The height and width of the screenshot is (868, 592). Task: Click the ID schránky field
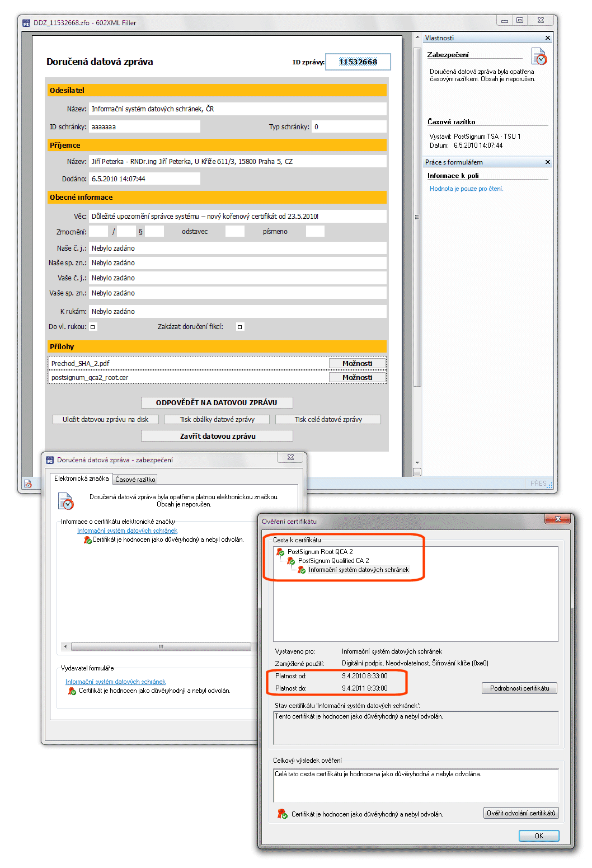tap(145, 127)
